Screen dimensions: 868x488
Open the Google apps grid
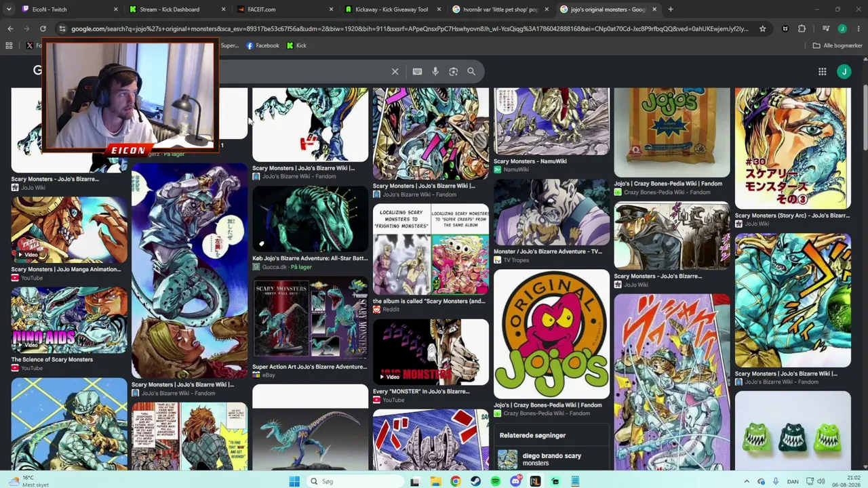(x=822, y=71)
